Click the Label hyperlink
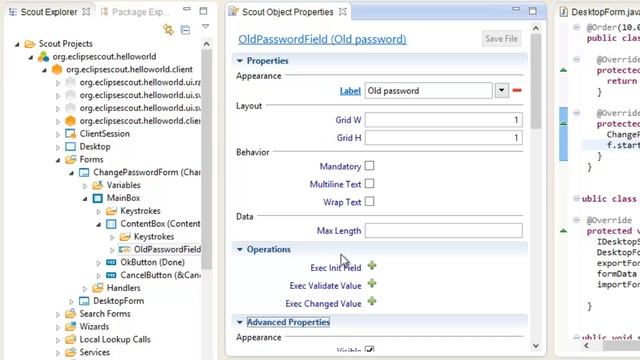The width and height of the screenshot is (640, 360). point(350,91)
